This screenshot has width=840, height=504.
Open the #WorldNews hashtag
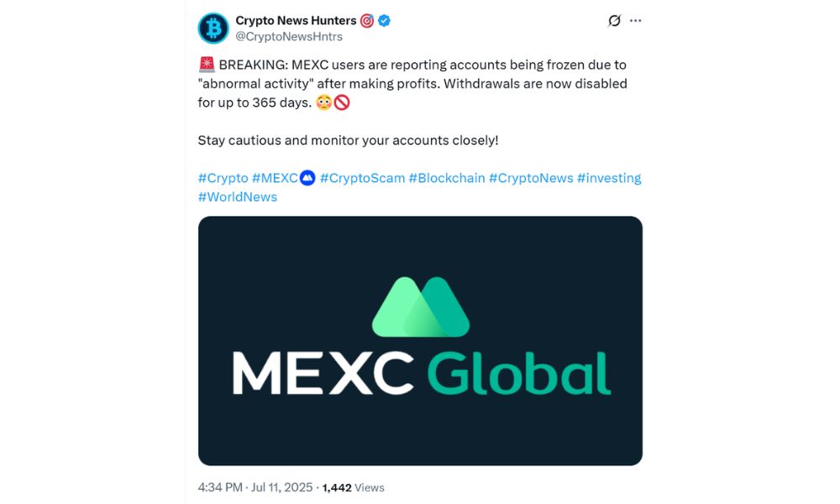[x=237, y=197]
